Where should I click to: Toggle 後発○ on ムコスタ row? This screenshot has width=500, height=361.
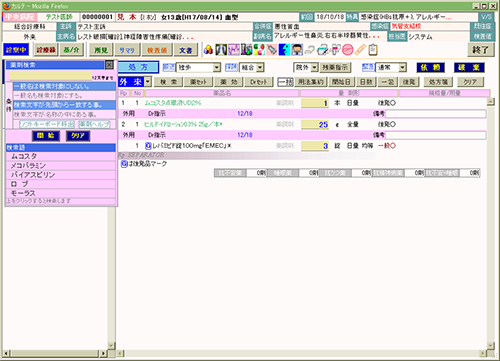pos(387,103)
